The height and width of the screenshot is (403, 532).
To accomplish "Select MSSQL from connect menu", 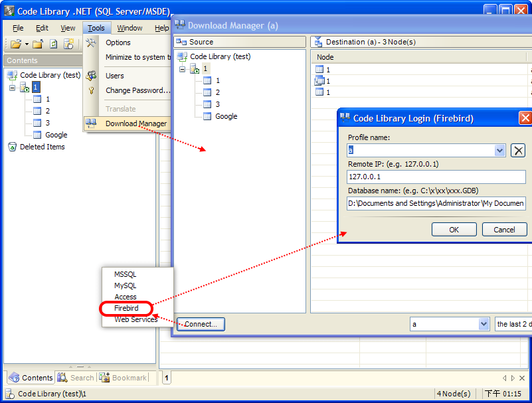I will [x=126, y=274].
